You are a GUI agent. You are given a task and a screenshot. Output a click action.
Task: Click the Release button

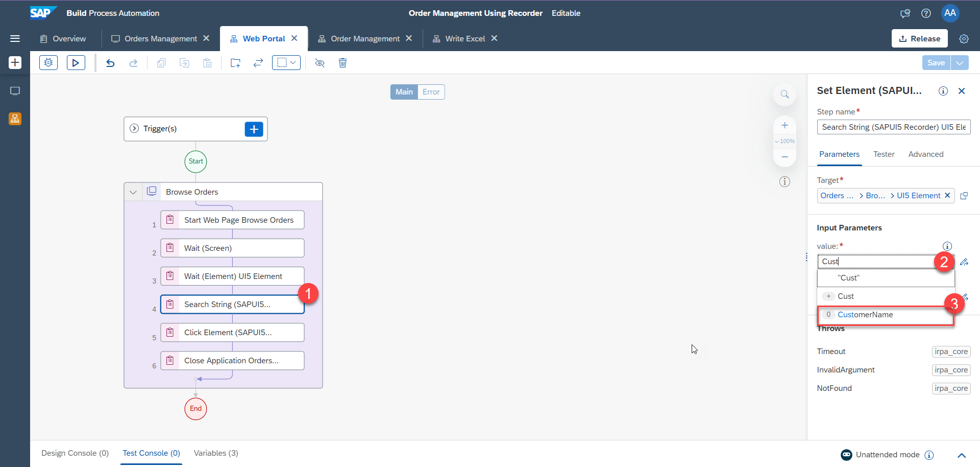(919, 38)
